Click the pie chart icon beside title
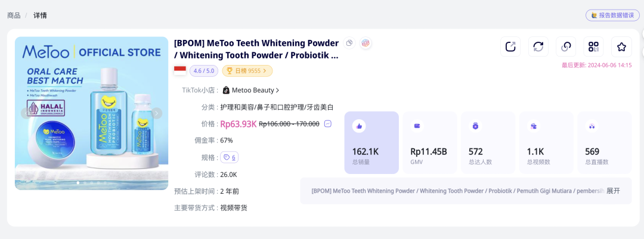644x239 pixels. coord(350,43)
